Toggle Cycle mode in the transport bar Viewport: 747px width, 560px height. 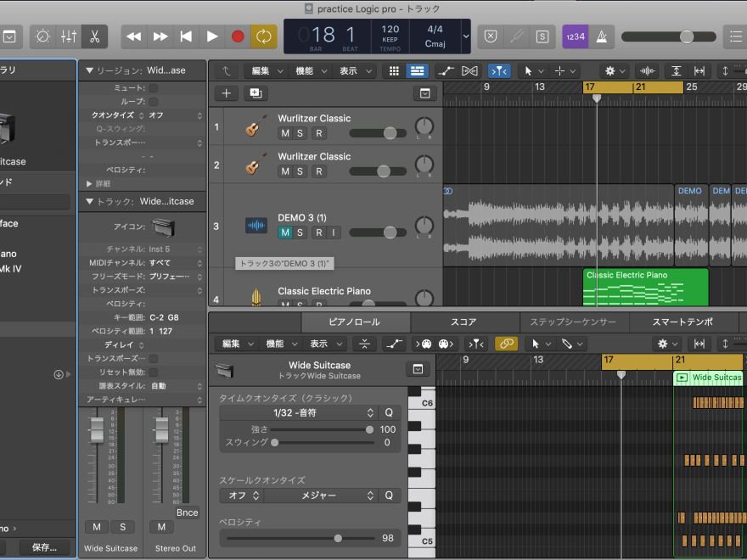(x=263, y=36)
